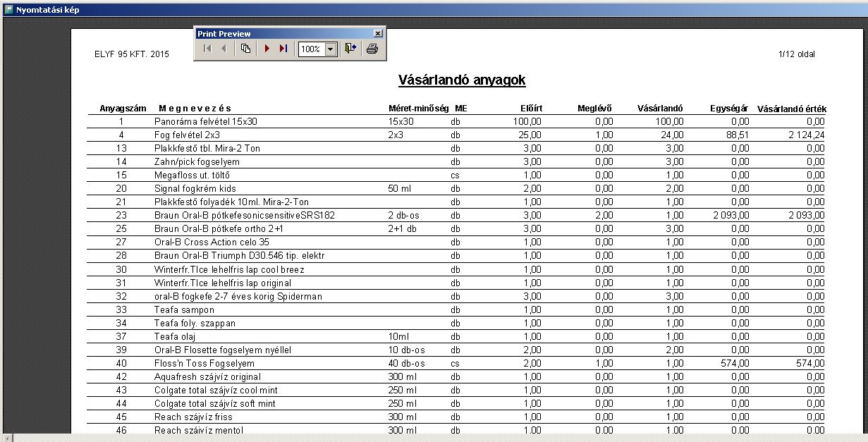Click value 2 124,24 in Fog felvétel row
The height and width of the screenshot is (442, 868).
pos(805,135)
